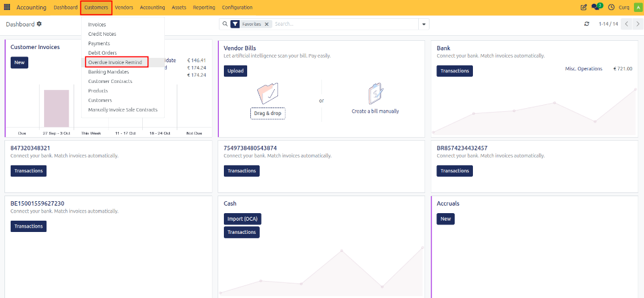Open the Accounting top menu
Screen dimensions: 644x298
tap(152, 8)
